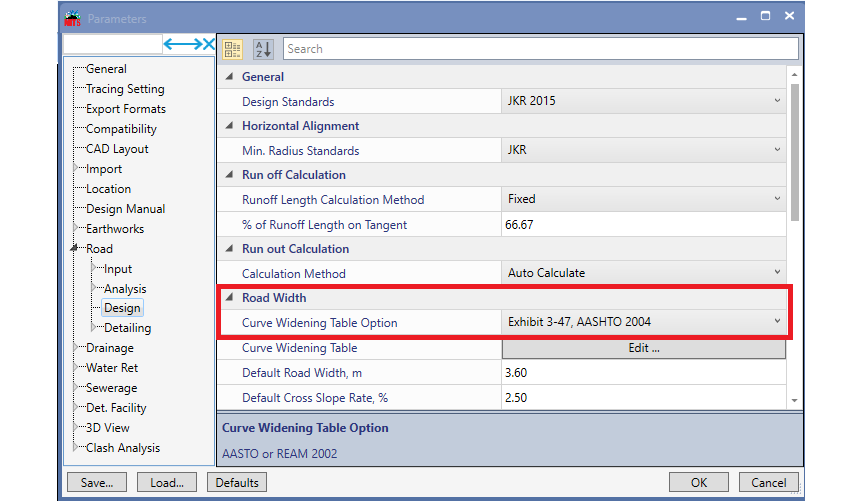Edit Default Cross Slope Rate value 2.50

(643, 397)
